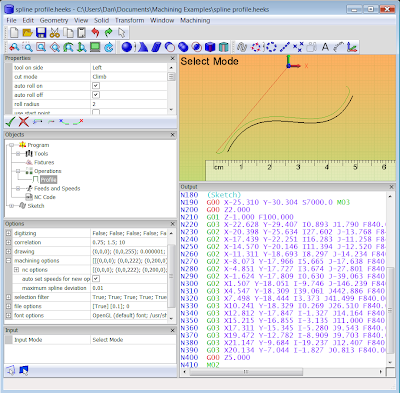The height and width of the screenshot is (393, 400).
Task: Click the tool on side value Left
Action: pyautogui.click(x=129, y=67)
